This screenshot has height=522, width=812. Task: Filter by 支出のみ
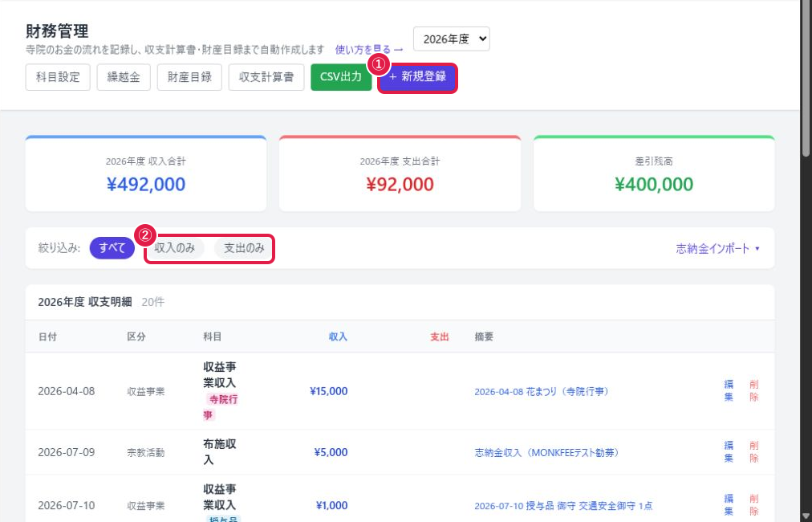click(x=243, y=248)
